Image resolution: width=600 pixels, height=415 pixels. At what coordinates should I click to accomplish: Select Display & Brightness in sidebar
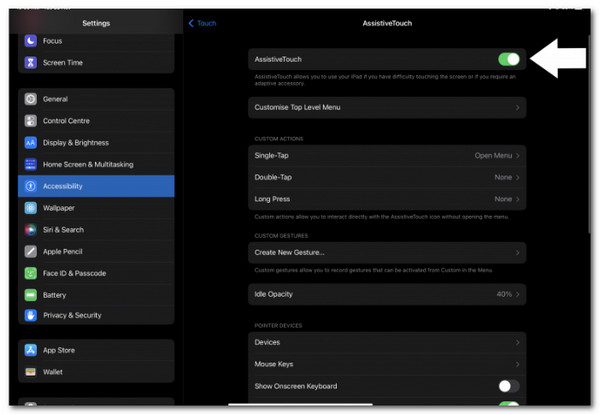pyautogui.click(x=96, y=143)
